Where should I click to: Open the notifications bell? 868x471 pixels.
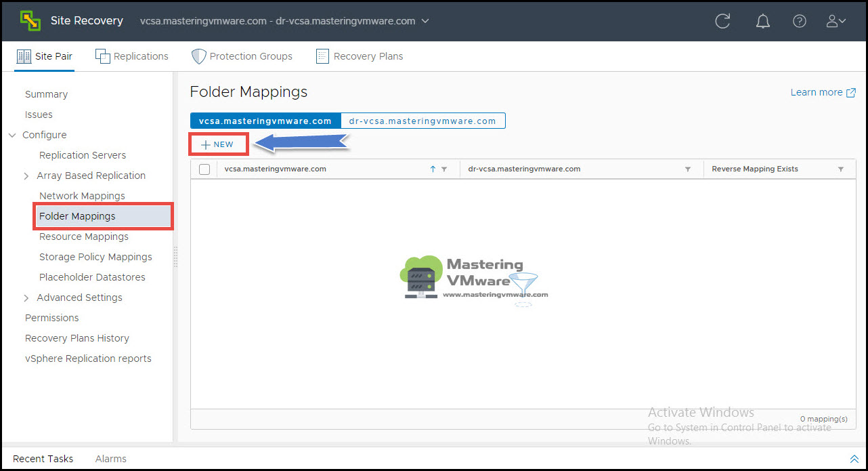763,21
